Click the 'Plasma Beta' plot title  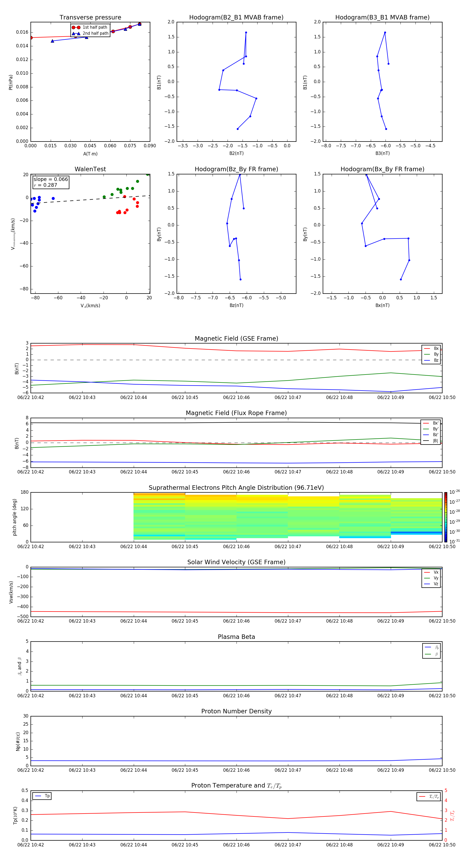[236, 637]
